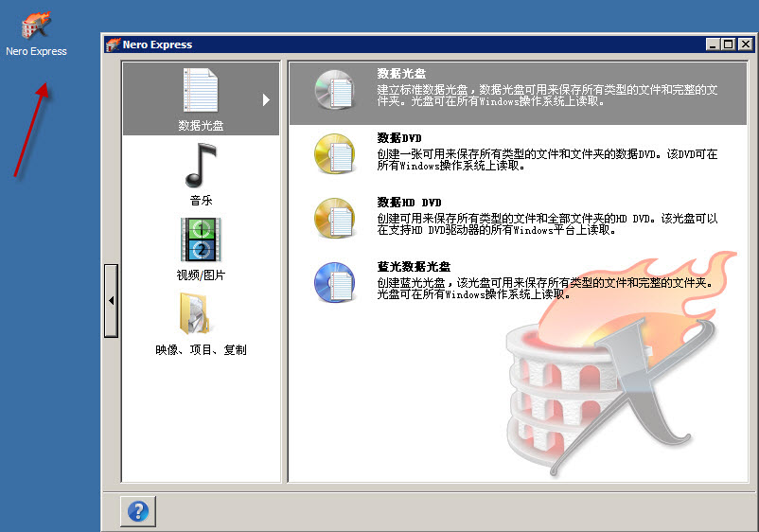The width and height of the screenshot is (759, 532).
Task: Select the 音乐 music note icon
Action: (x=201, y=166)
